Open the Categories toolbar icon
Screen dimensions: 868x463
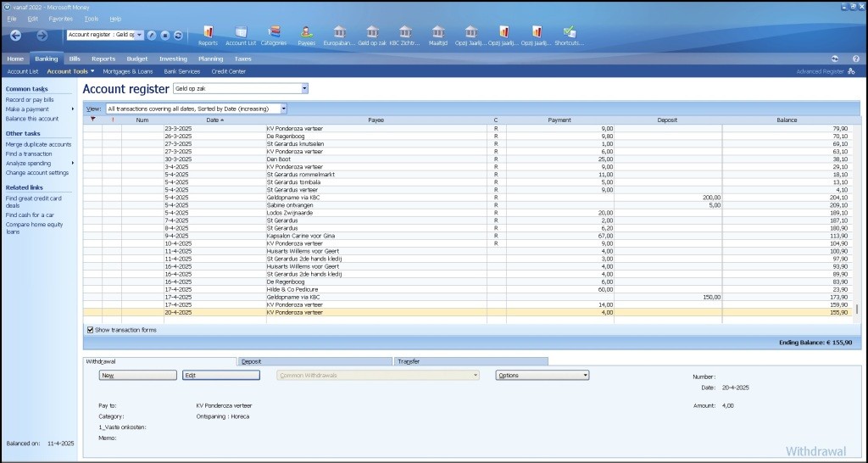(274, 36)
